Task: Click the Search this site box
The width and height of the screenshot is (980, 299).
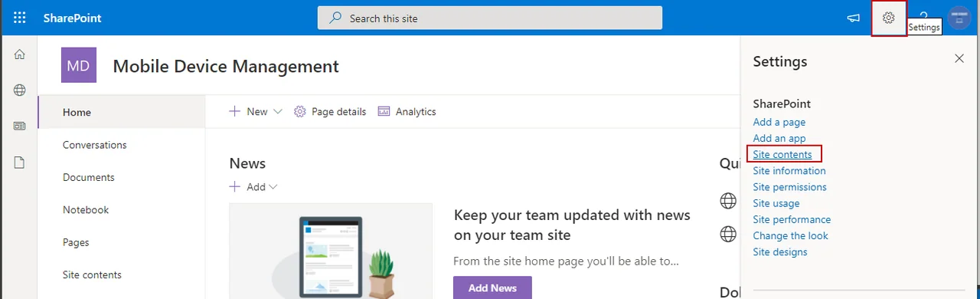Action: pyautogui.click(x=490, y=18)
